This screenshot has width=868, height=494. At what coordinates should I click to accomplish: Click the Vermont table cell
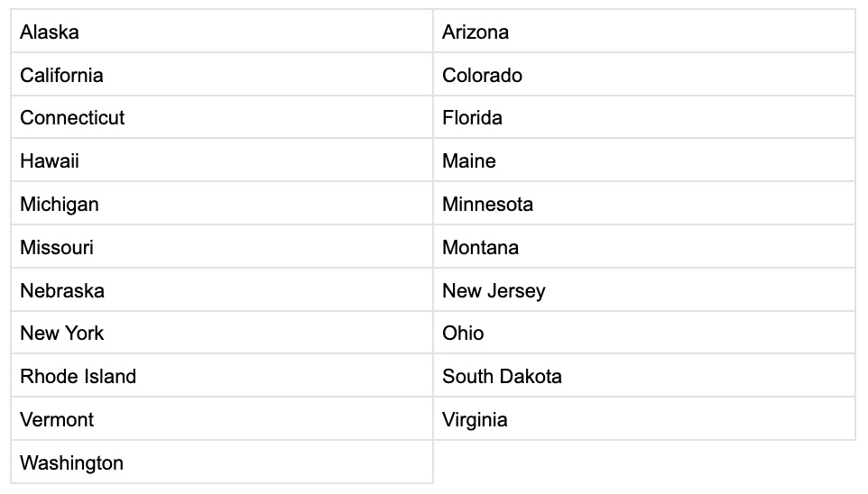click(57, 420)
